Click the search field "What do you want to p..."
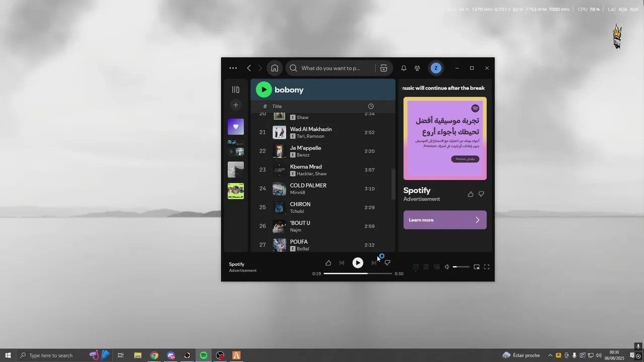This screenshot has width=644, height=362. pyautogui.click(x=331, y=68)
